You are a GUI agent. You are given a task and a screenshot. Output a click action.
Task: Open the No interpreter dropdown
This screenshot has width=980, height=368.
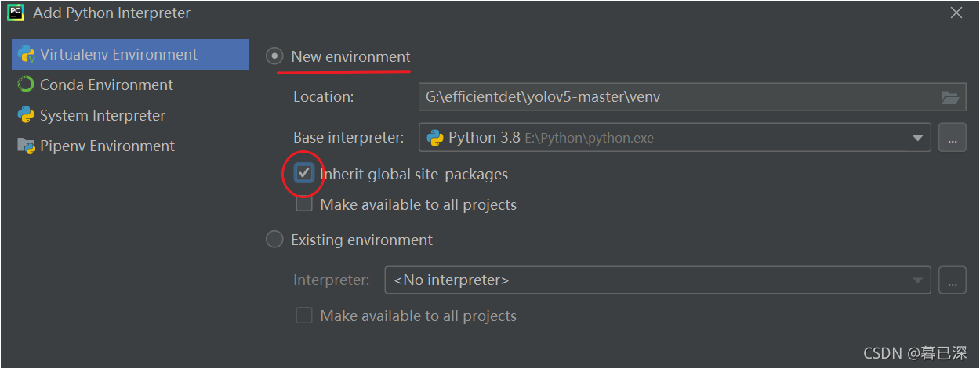point(658,280)
